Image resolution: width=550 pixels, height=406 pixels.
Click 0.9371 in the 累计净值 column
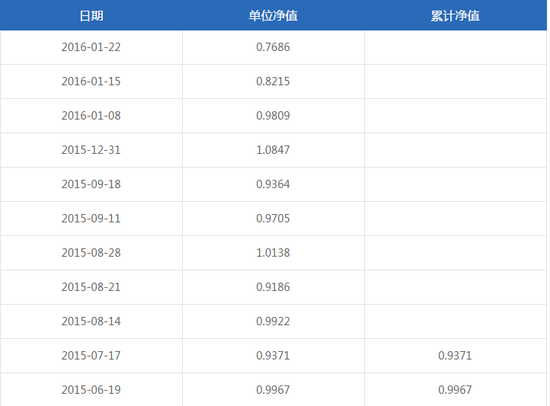click(455, 355)
